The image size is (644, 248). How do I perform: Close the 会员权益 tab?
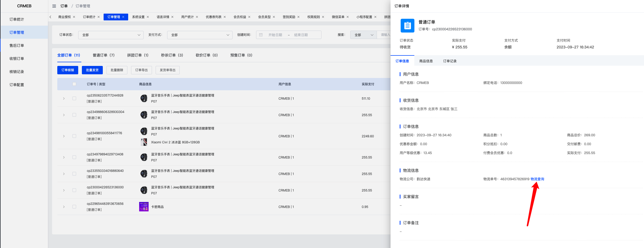coord(249,17)
